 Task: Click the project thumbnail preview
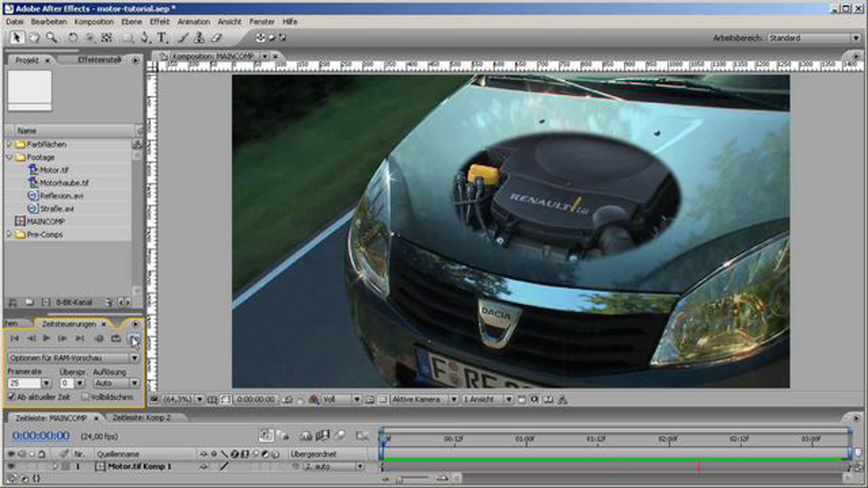tap(30, 91)
